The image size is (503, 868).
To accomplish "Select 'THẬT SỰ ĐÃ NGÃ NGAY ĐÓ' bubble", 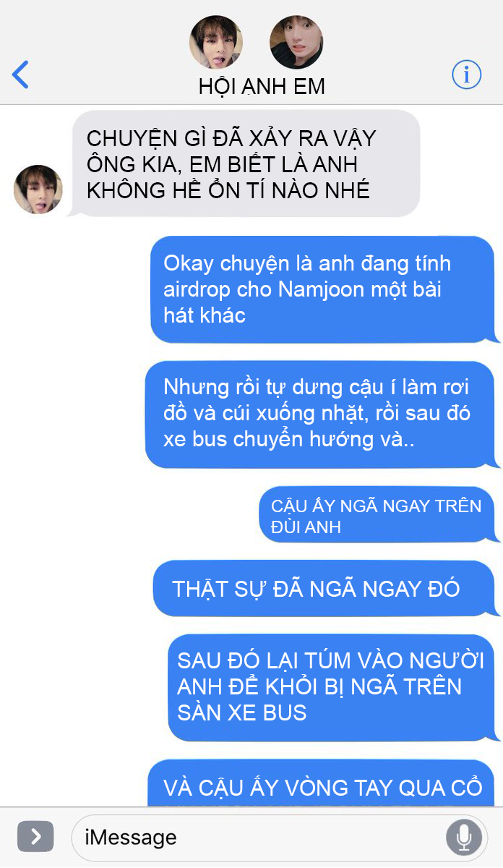I will pyautogui.click(x=324, y=588).
